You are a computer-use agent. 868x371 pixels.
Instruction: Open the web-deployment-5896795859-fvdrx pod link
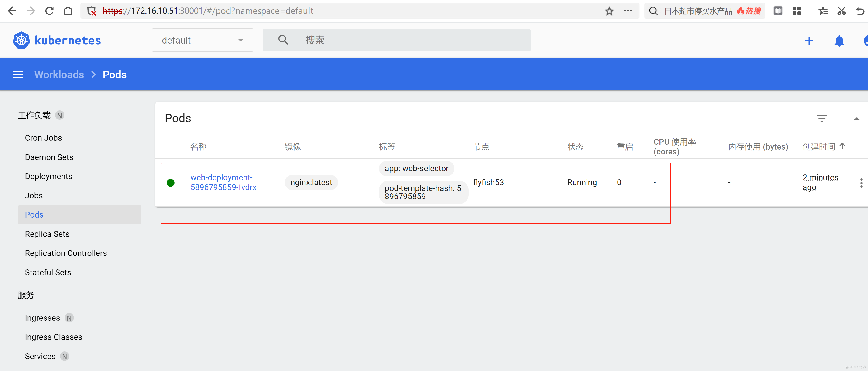pos(223,182)
